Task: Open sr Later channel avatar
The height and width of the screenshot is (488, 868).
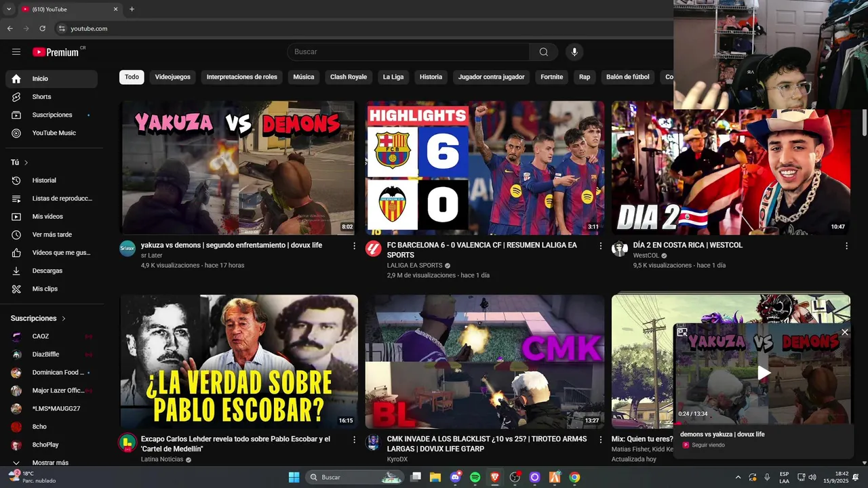Action: [127, 248]
